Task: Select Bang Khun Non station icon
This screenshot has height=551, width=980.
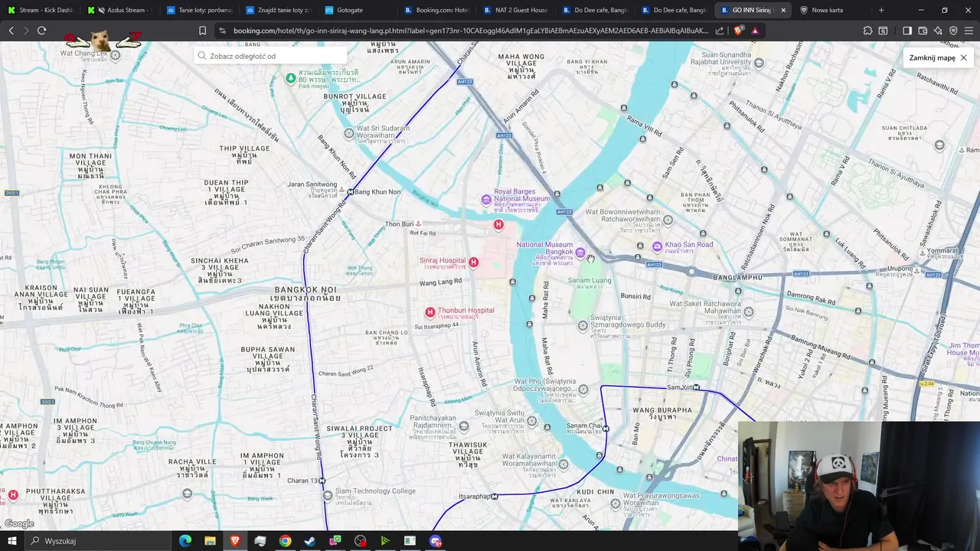Action: point(351,192)
